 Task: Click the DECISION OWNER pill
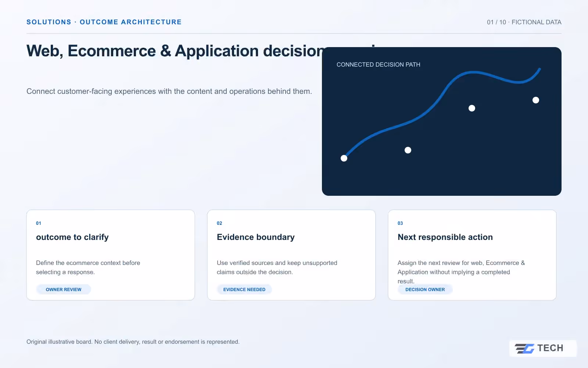pos(425,290)
